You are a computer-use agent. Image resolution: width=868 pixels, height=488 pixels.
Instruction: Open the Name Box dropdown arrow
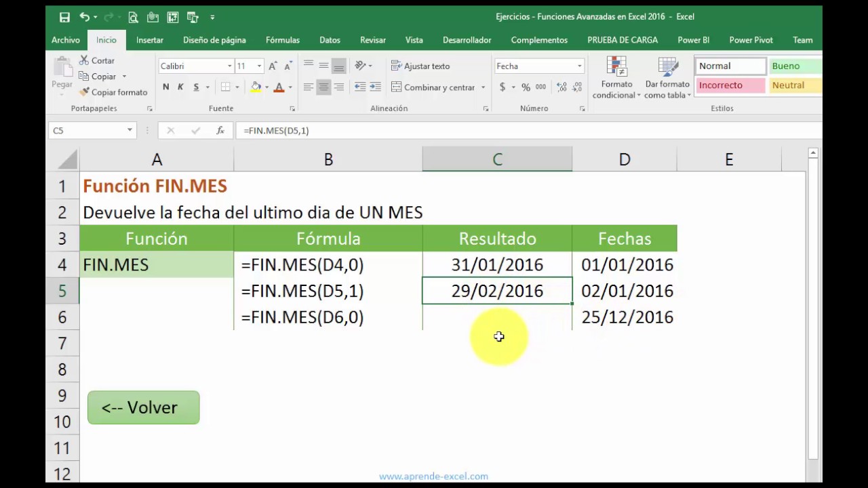pos(130,130)
